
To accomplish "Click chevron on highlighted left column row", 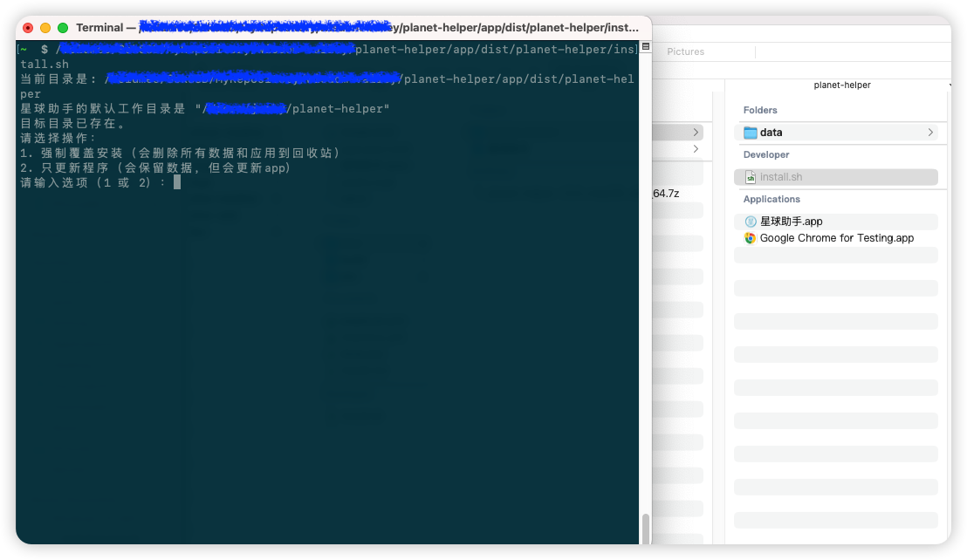I will coord(696,133).
